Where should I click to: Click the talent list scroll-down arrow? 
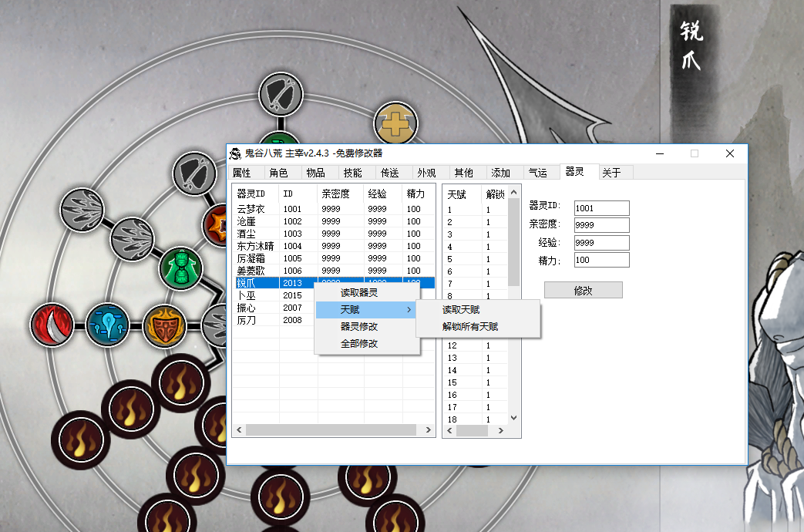[x=514, y=418]
